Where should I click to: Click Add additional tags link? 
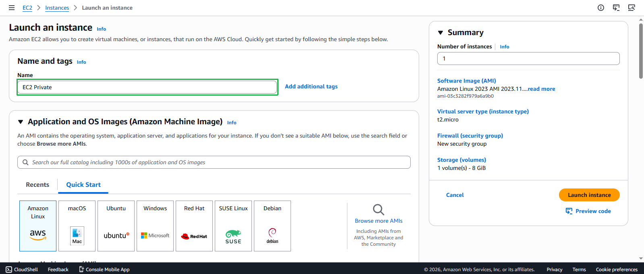click(311, 86)
